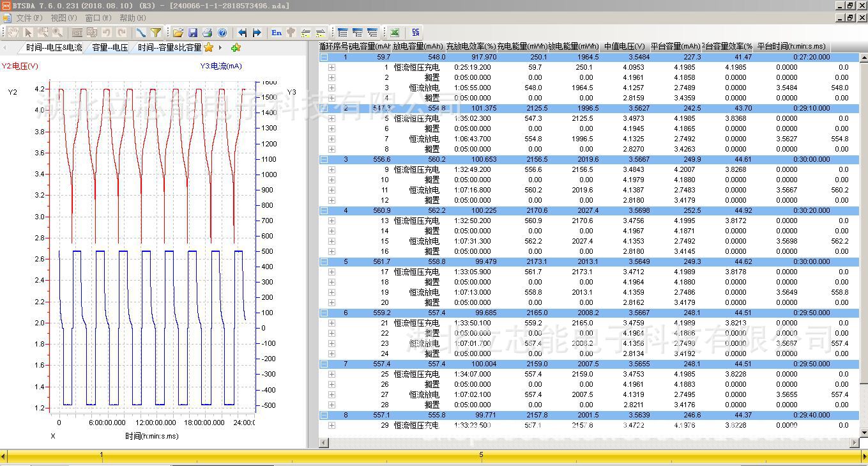868x466 pixels.
Task: Click 平台时间(h:min:s.ms) column header
Action: click(x=791, y=47)
